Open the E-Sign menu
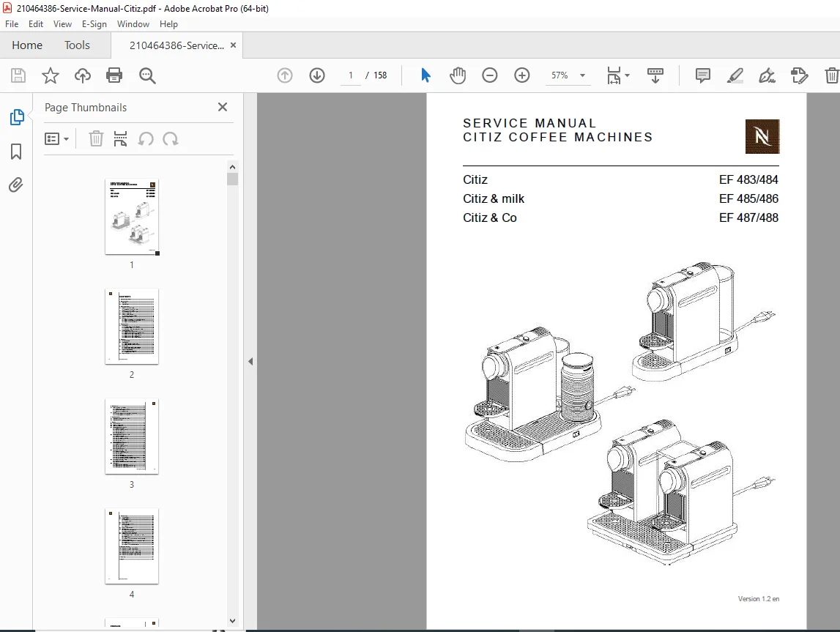Viewport: 840px width, 632px height. click(94, 24)
